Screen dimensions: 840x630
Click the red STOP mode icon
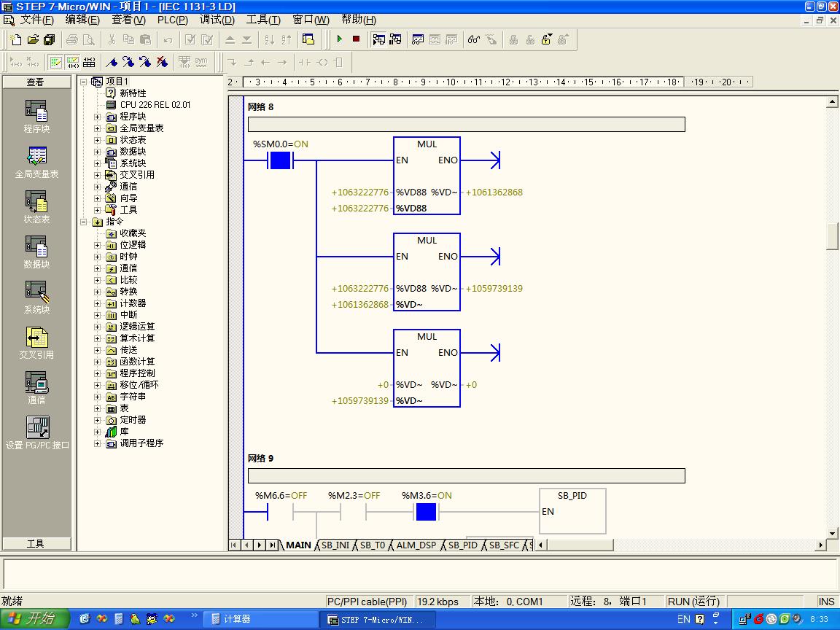coord(356,39)
